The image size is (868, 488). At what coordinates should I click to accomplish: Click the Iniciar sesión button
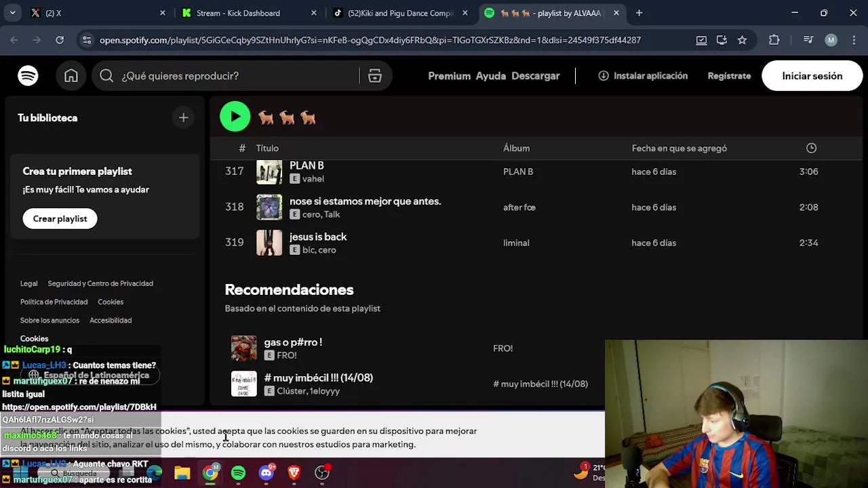point(812,76)
